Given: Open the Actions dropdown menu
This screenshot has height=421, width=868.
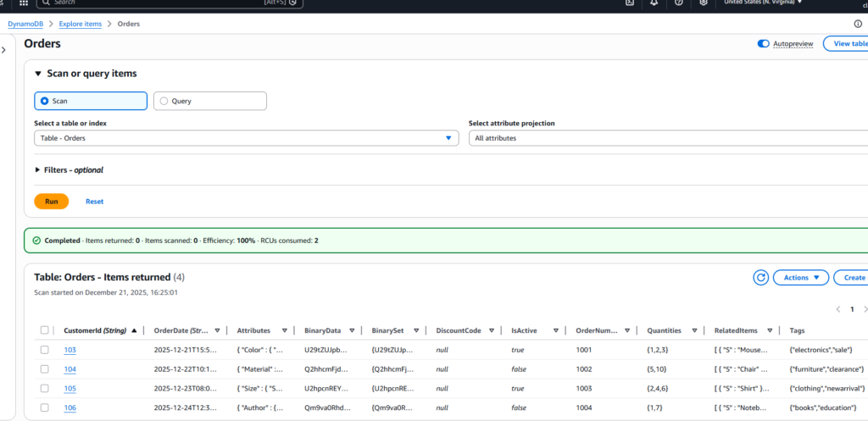Looking at the screenshot, I should (801, 278).
